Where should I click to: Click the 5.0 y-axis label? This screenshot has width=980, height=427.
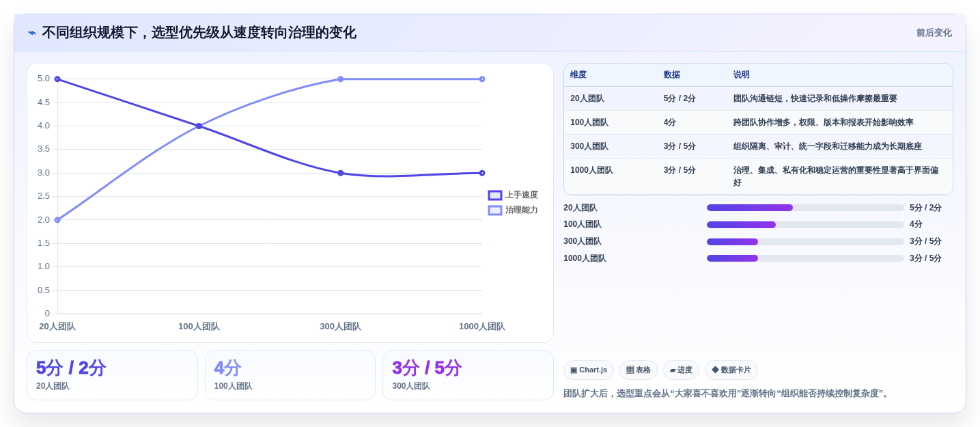(x=44, y=79)
